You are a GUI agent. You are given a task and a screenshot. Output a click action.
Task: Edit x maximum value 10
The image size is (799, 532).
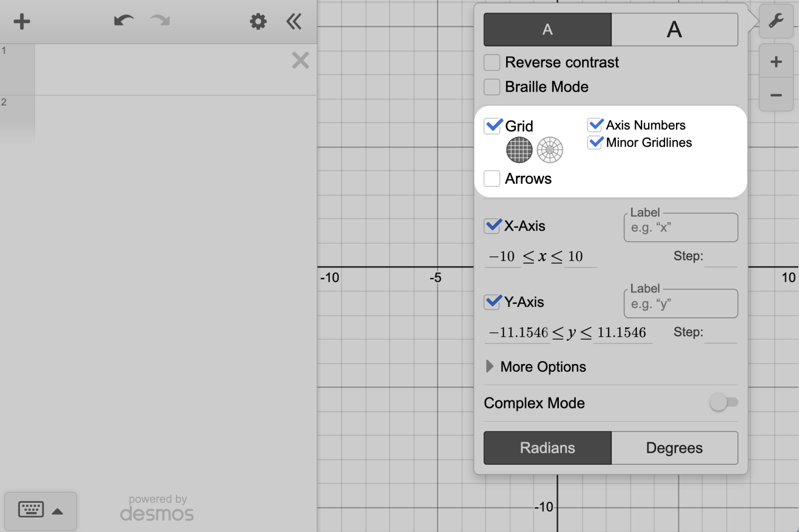580,257
